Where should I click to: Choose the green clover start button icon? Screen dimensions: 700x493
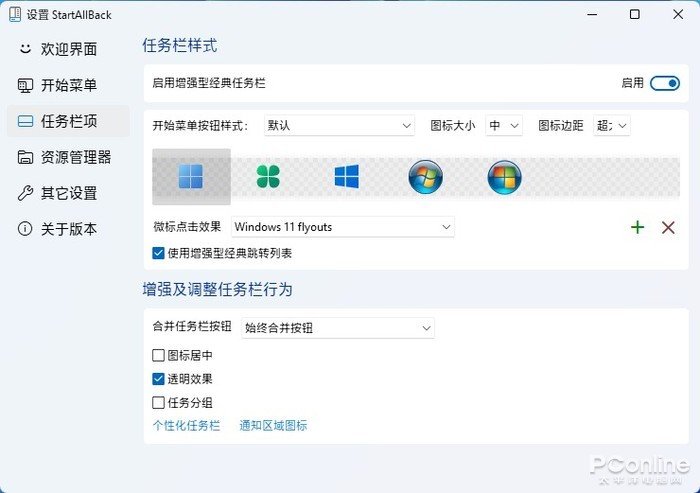pyautogui.click(x=268, y=176)
